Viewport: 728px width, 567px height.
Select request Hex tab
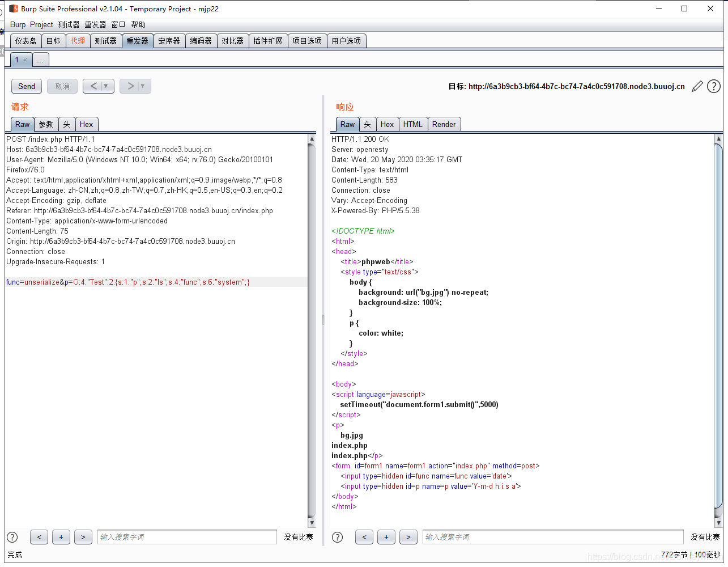87,124
